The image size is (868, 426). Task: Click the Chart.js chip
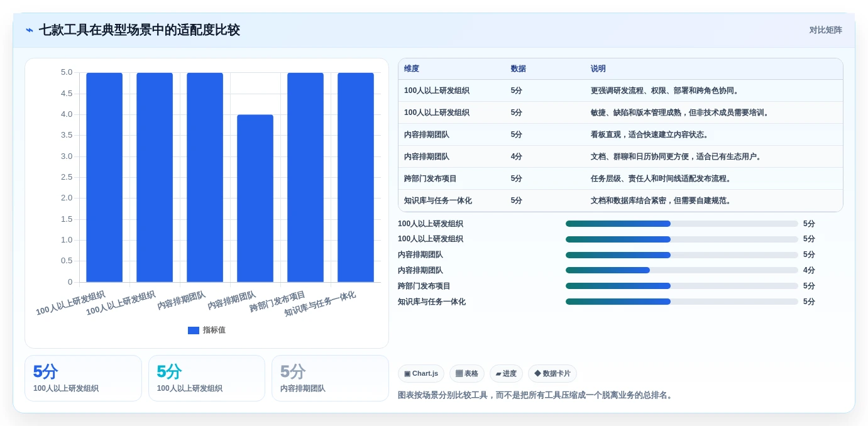[421, 374]
